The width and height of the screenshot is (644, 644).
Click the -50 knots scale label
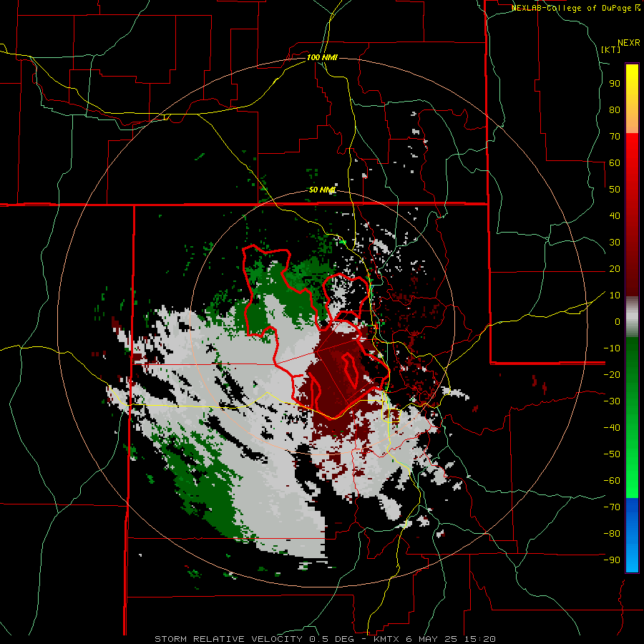pos(612,454)
